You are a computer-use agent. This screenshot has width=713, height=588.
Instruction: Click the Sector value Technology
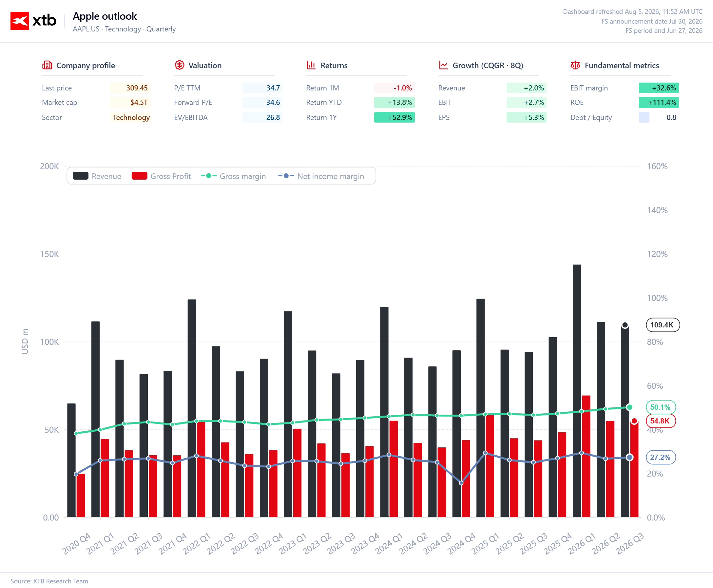(131, 118)
